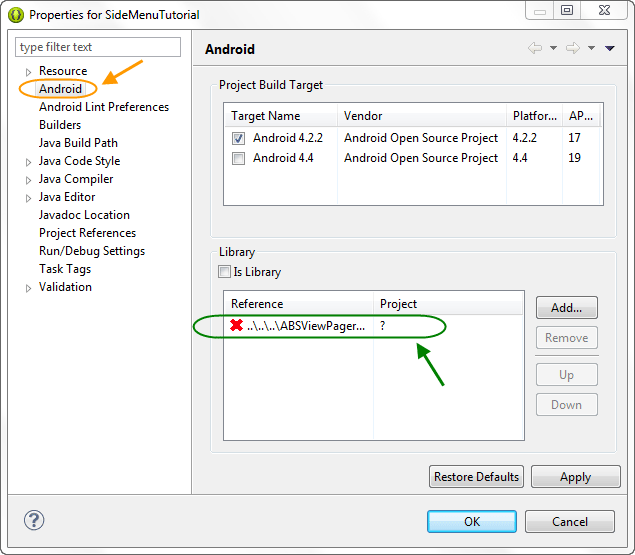Viewport: 635px width, 555px height.
Task: Confirm with the OK button
Action: pyautogui.click(x=472, y=521)
